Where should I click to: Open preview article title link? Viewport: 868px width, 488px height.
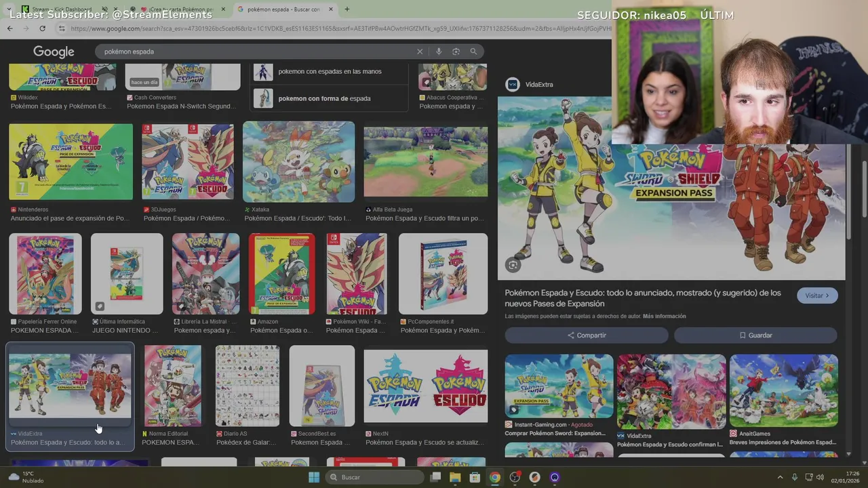tap(642, 298)
